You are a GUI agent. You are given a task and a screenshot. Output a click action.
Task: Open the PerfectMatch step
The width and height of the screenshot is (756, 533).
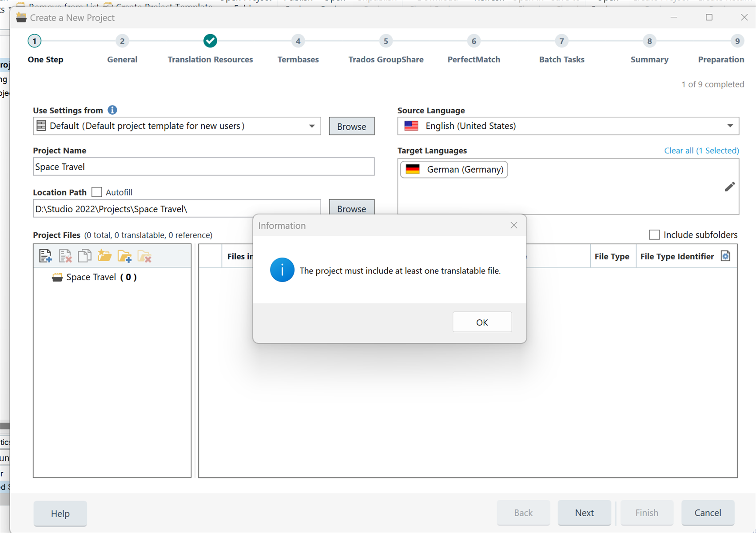point(473,49)
